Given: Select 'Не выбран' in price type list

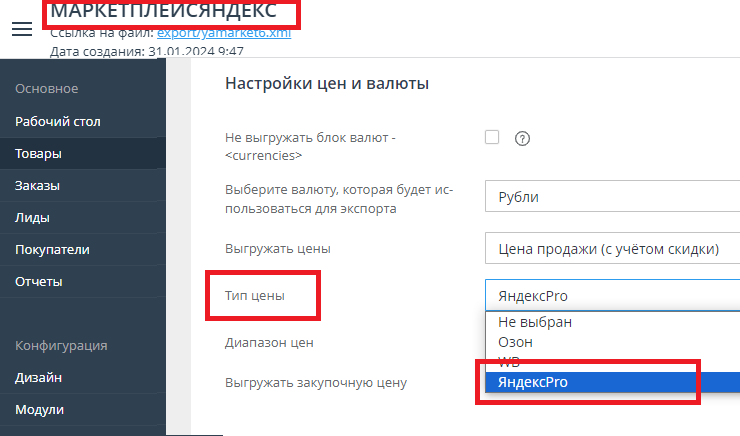Looking at the screenshot, I should pyautogui.click(x=612, y=322).
